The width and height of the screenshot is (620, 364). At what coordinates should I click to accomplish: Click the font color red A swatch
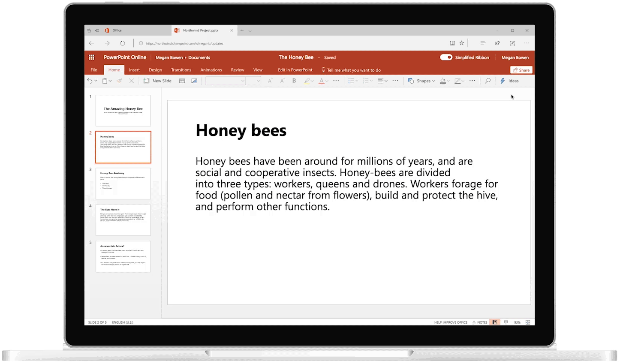[321, 81]
